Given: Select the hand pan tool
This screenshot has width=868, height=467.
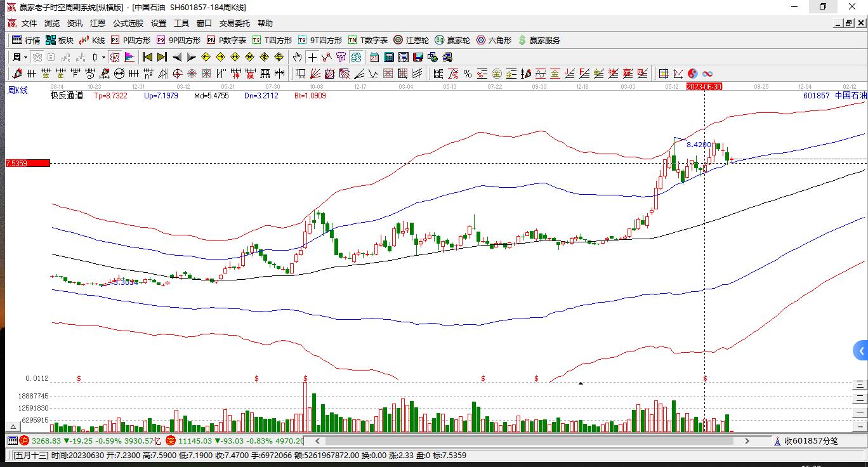Looking at the screenshot, I should click(x=298, y=57).
